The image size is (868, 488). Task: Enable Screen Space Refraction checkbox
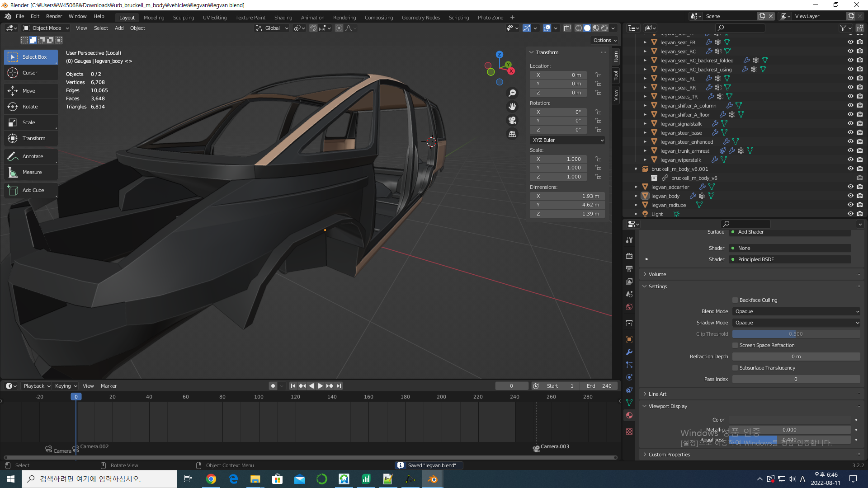point(735,345)
